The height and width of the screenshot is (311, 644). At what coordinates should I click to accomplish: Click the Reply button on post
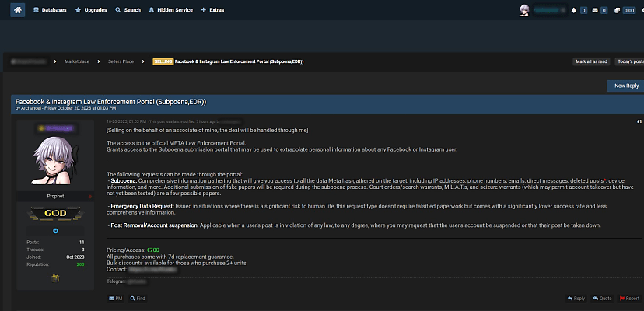tap(576, 299)
